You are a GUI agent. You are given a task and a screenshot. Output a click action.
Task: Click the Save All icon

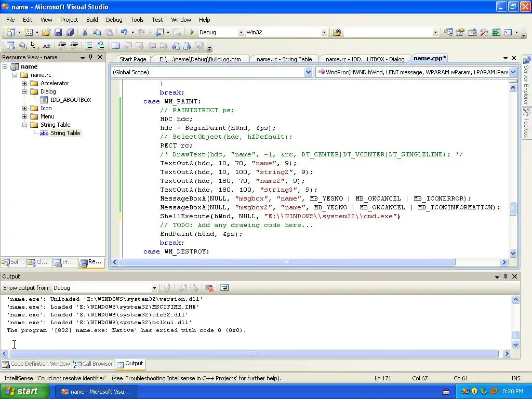70,32
